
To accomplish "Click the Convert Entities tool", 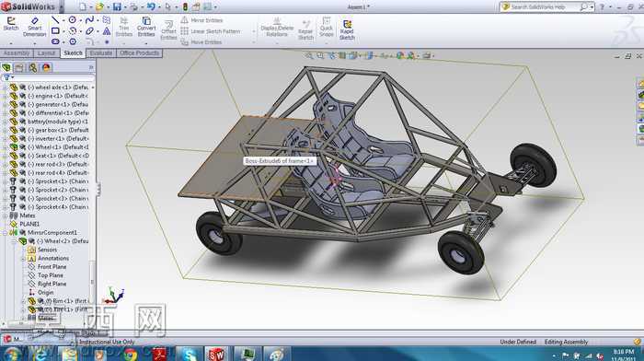I will (x=146, y=27).
